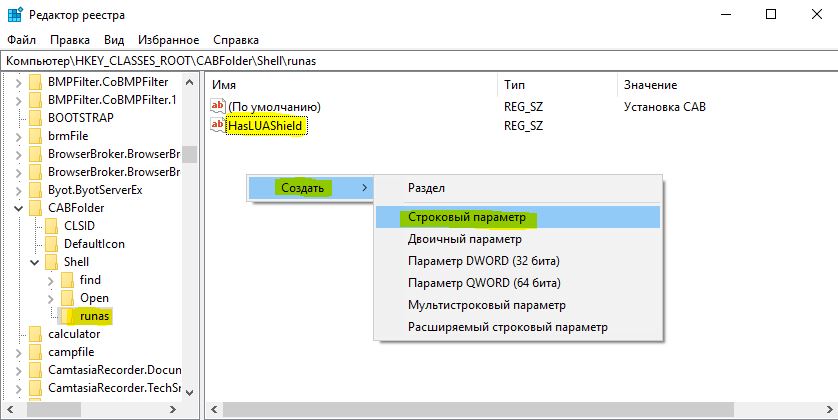The width and height of the screenshot is (838, 420).
Task: Open the Файл menu
Action: [21, 40]
